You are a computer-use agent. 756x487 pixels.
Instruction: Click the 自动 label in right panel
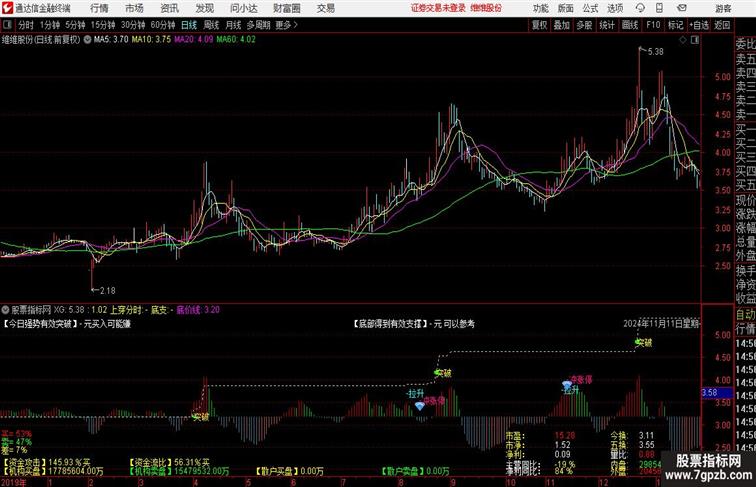click(745, 315)
